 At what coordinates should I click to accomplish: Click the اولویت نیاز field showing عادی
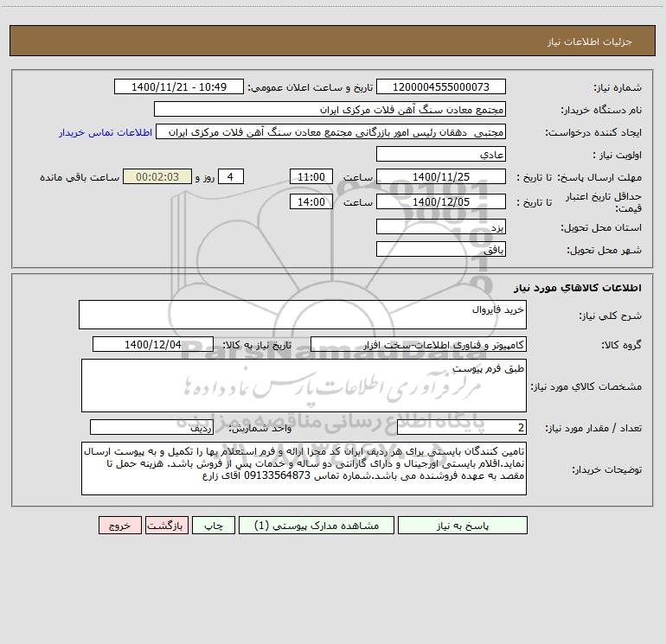(x=441, y=155)
